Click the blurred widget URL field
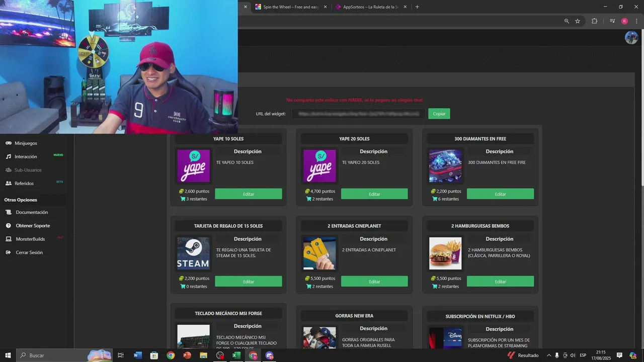644x362 pixels. [x=358, y=114]
